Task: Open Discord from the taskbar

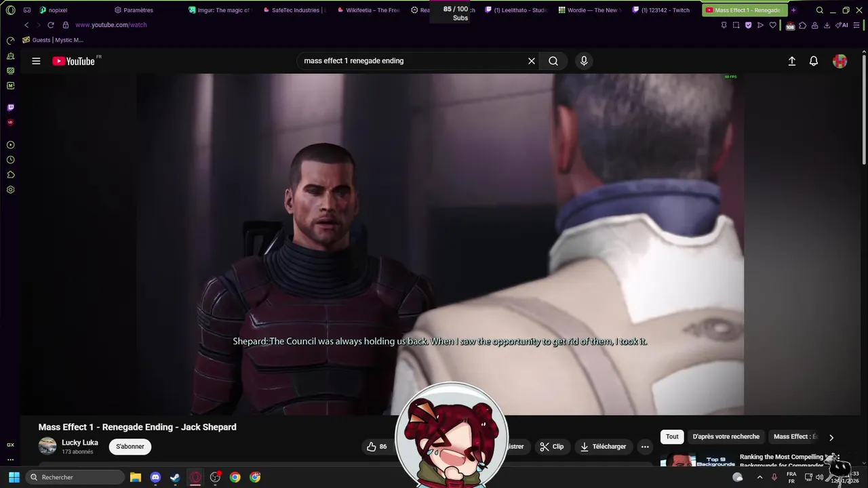Action: (155, 477)
